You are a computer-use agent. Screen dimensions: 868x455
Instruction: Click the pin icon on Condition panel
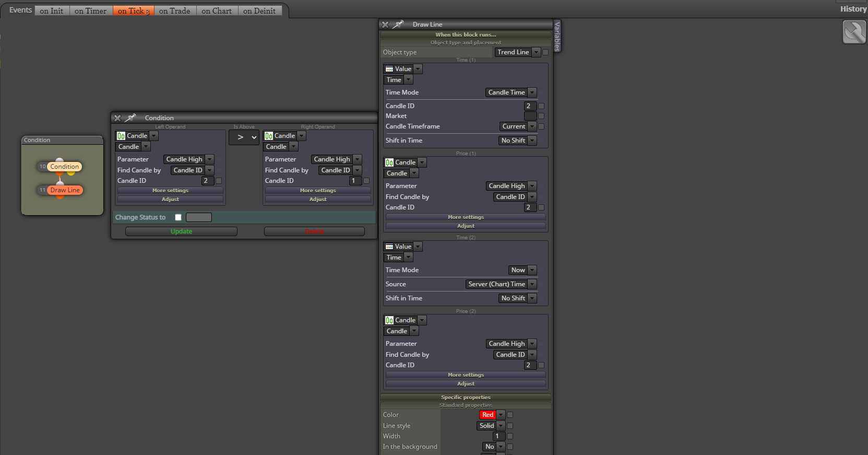tap(130, 118)
